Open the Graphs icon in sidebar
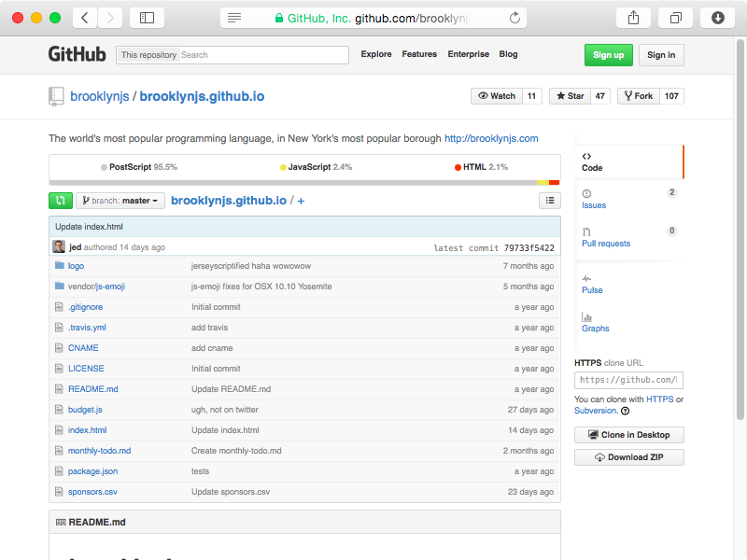This screenshot has height=560, width=747. [586, 316]
